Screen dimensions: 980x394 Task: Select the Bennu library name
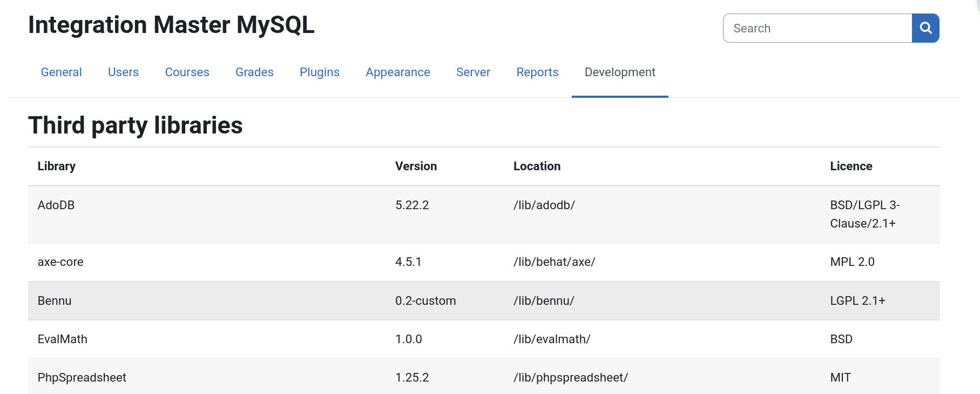(x=55, y=300)
